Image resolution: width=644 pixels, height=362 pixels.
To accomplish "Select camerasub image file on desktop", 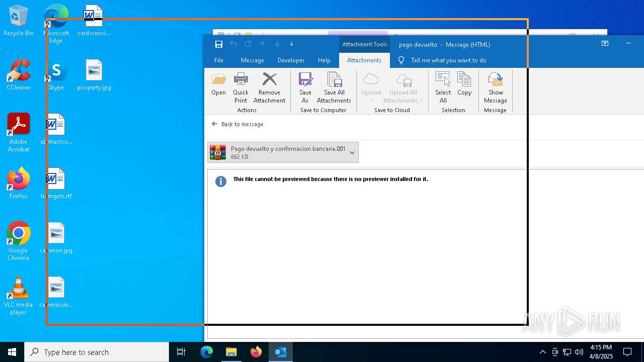I will (x=56, y=293).
